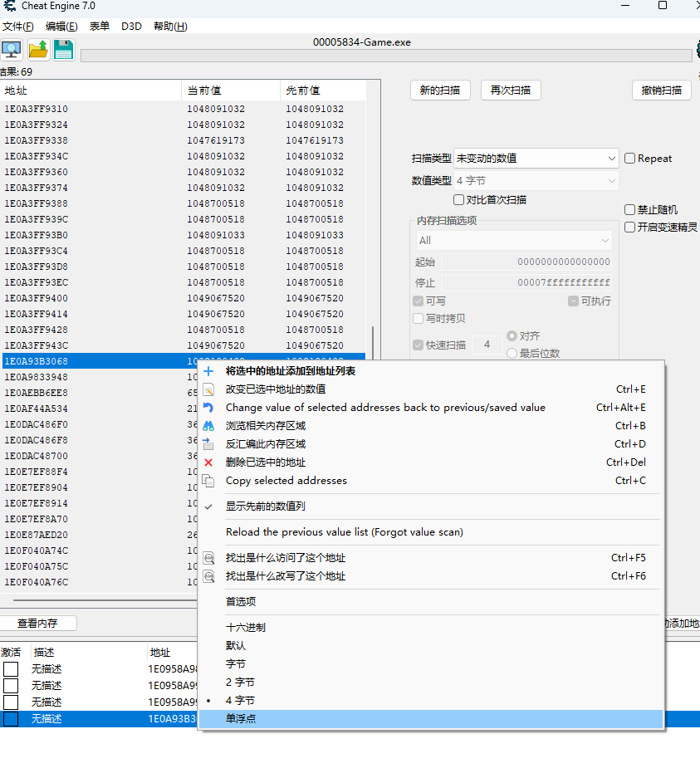Click the disassemble memory region icon
The width and height of the screenshot is (700, 778).
(x=209, y=444)
